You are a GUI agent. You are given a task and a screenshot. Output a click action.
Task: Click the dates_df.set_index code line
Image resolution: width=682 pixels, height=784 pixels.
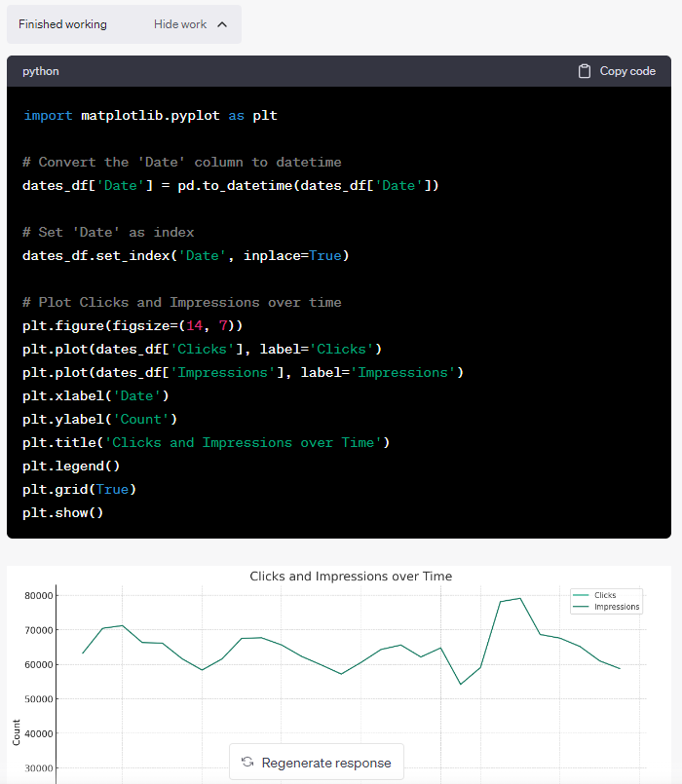[x=186, y=255]
